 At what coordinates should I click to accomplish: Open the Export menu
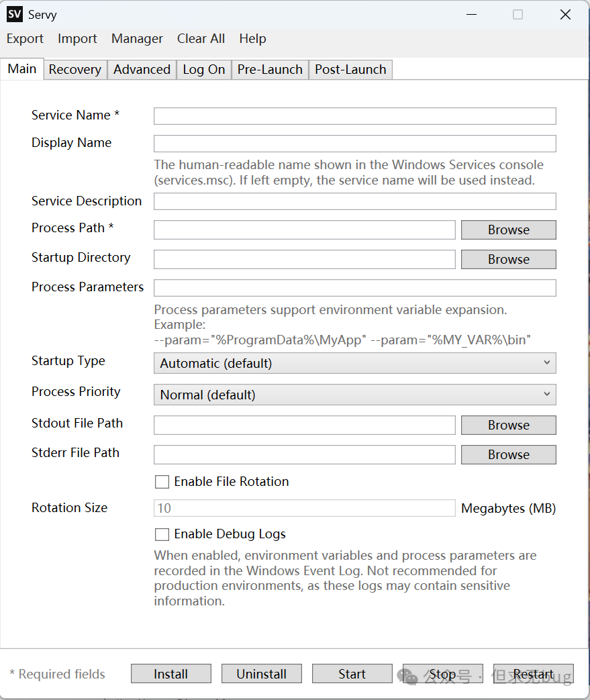click(25, 39)
